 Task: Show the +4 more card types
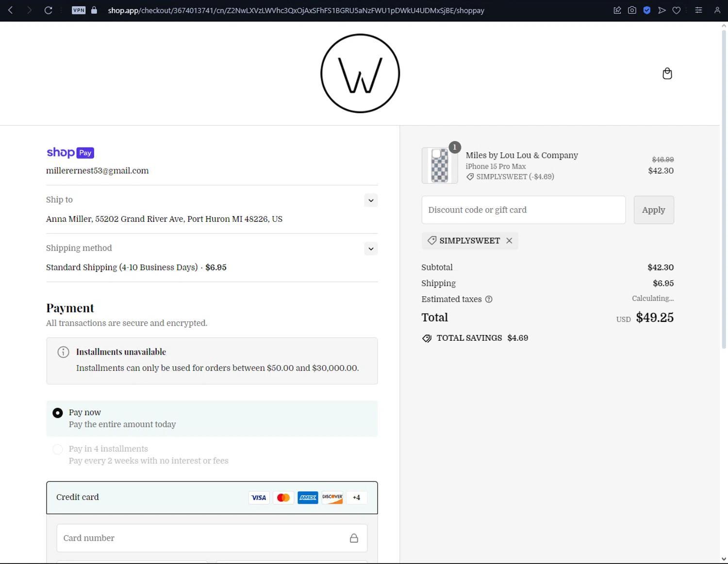pos(357,498)
